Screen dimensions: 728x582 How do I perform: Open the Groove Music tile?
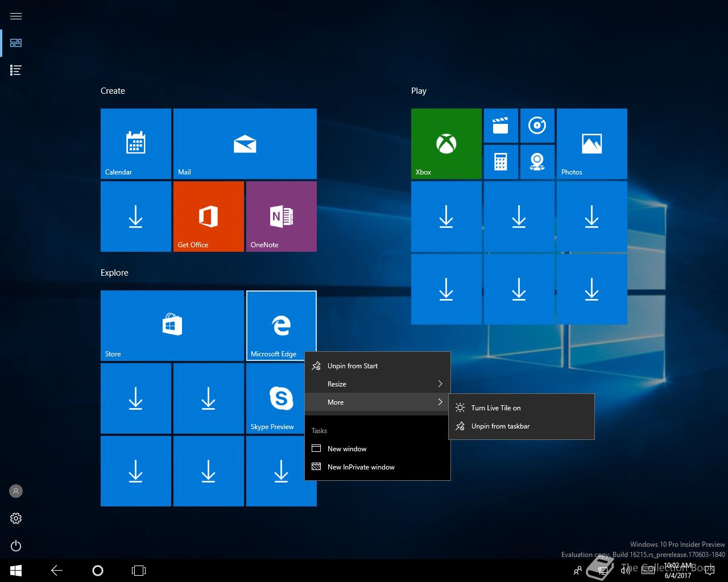(x=537, y=126)
